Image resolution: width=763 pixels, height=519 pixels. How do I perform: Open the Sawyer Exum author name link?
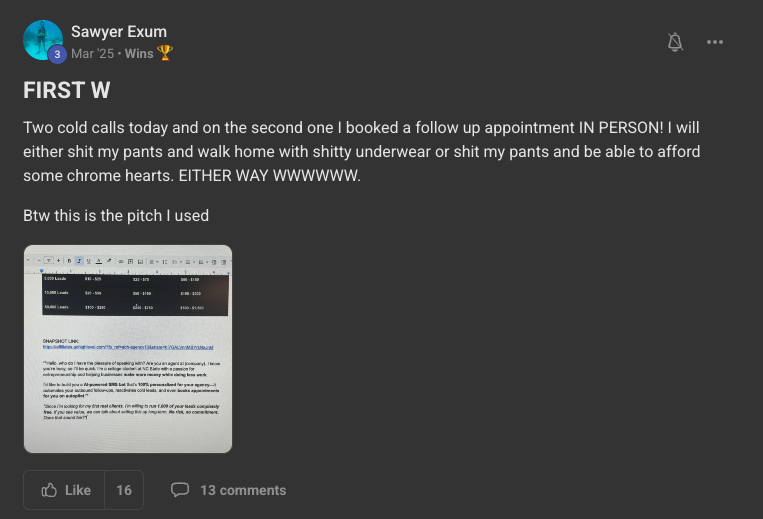pos(119,32)
